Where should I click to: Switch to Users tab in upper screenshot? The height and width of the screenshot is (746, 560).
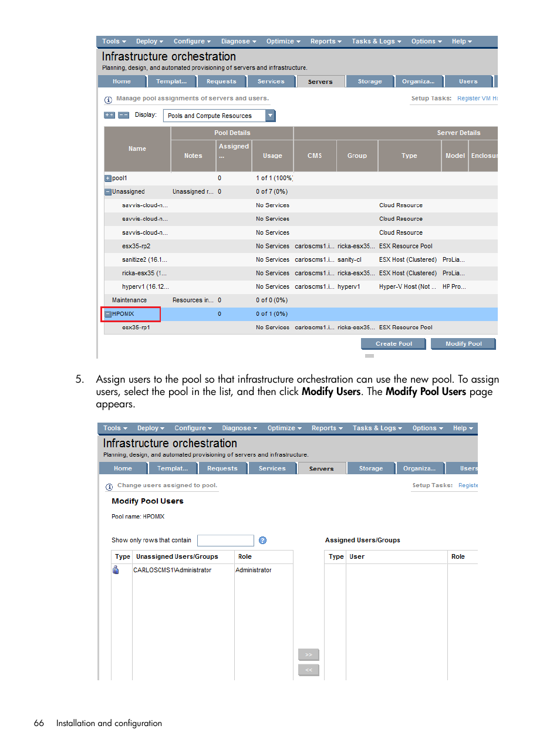(x=468, y=82)
